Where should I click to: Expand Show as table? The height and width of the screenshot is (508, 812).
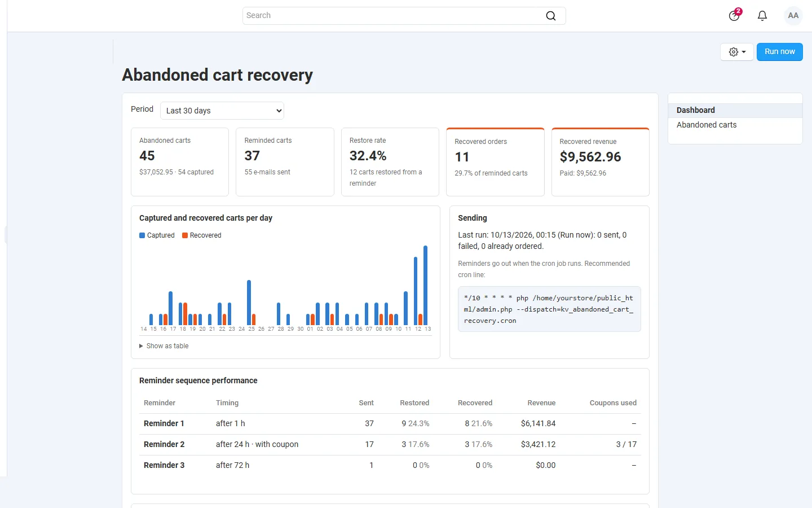tap(164, 346)
